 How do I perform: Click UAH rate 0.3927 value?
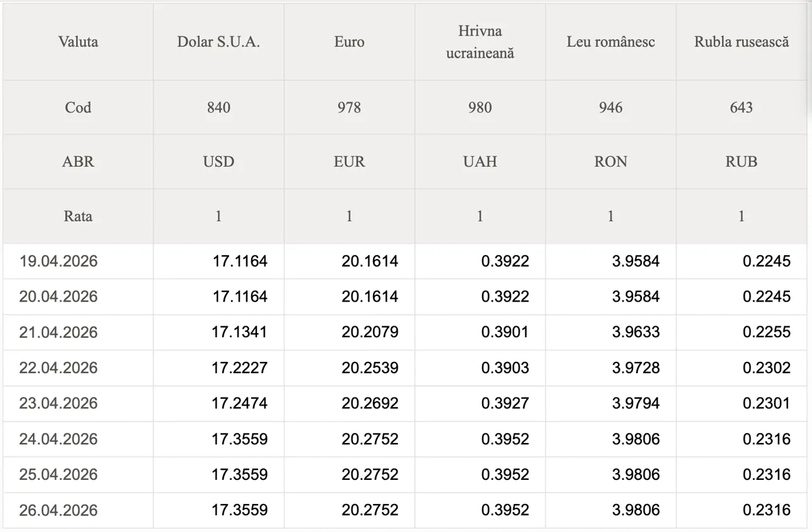click(x=505, y=403)
